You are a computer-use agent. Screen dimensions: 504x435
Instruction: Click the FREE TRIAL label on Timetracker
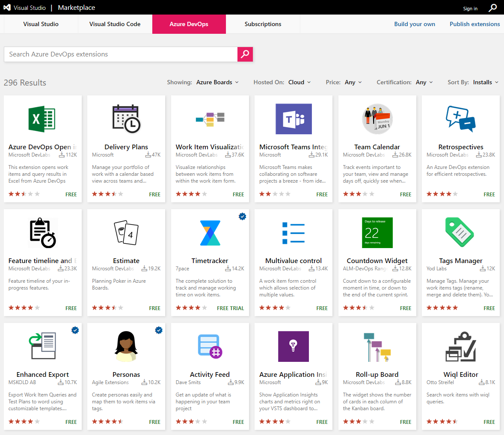tap(231, 308)
